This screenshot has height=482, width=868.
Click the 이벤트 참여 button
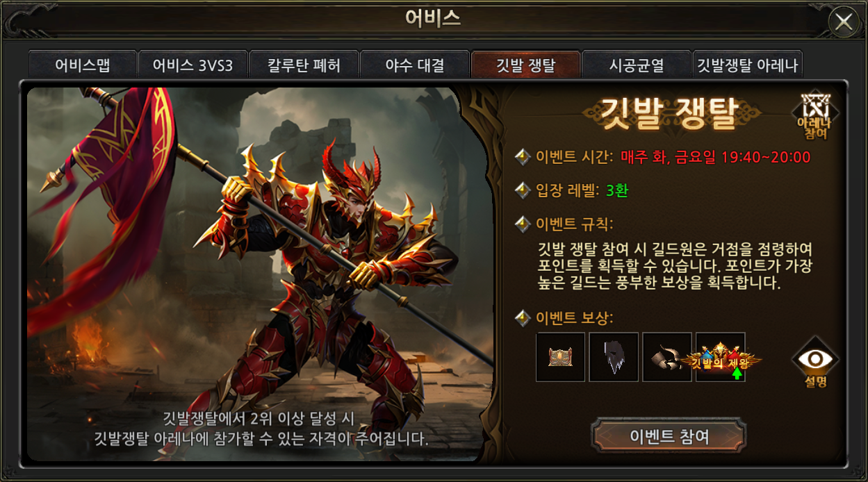[669, 436]
